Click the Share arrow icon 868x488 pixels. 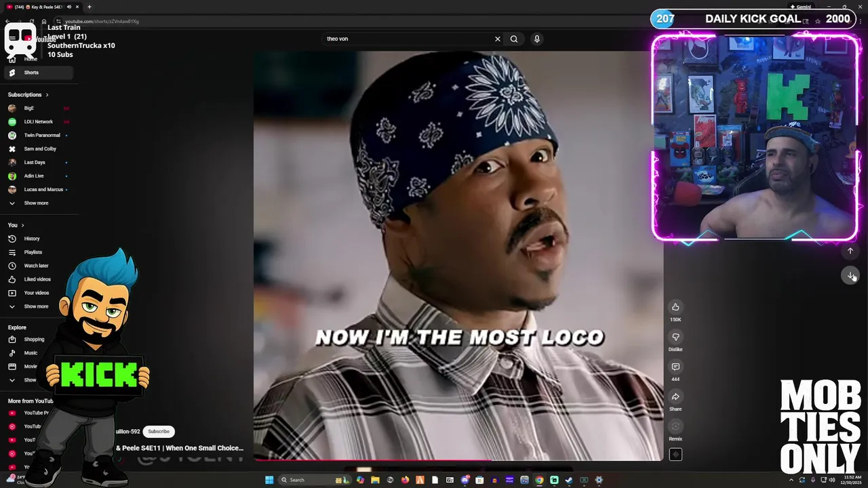pyautogui.click(x=675, y=396)
